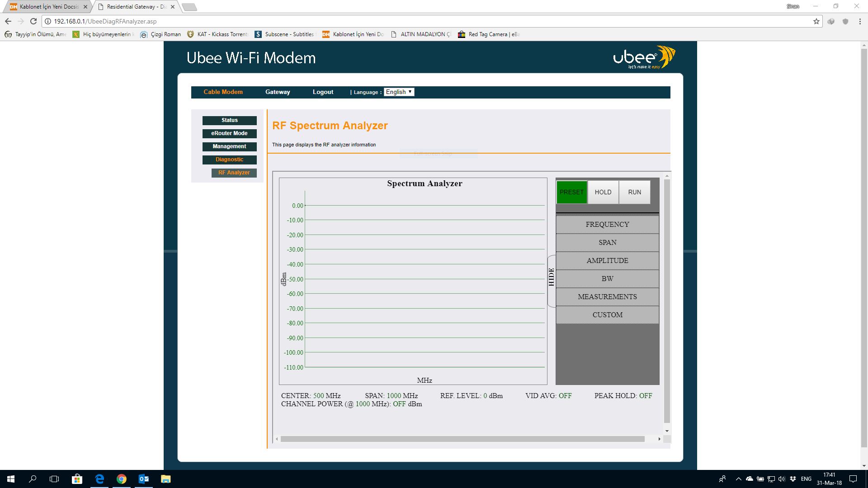This screenshot has width=868, height=488.
Task: Open the Windows Start menu
Action: point(11,479)
